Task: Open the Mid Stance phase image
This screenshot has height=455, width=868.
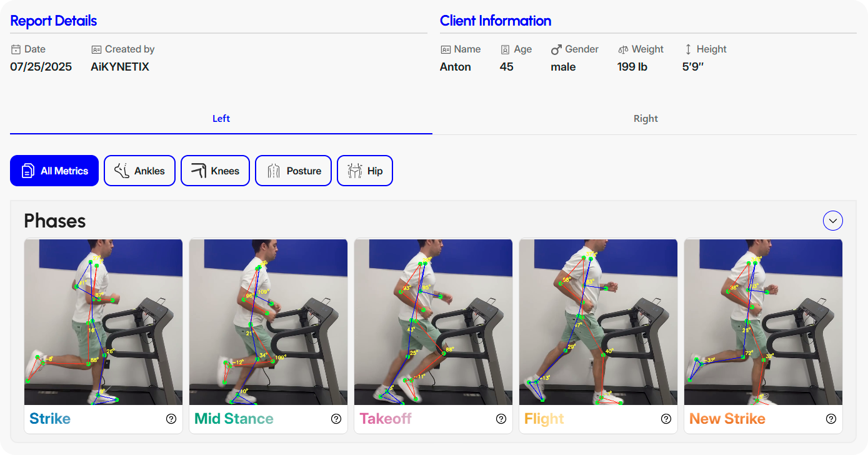Action: pos(268,322)
